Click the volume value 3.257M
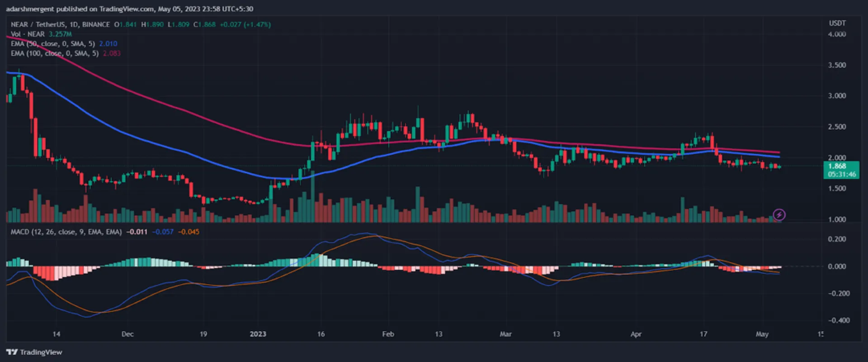Image resolution: width=868 pixels, height=362 pixels. (60, 34)
